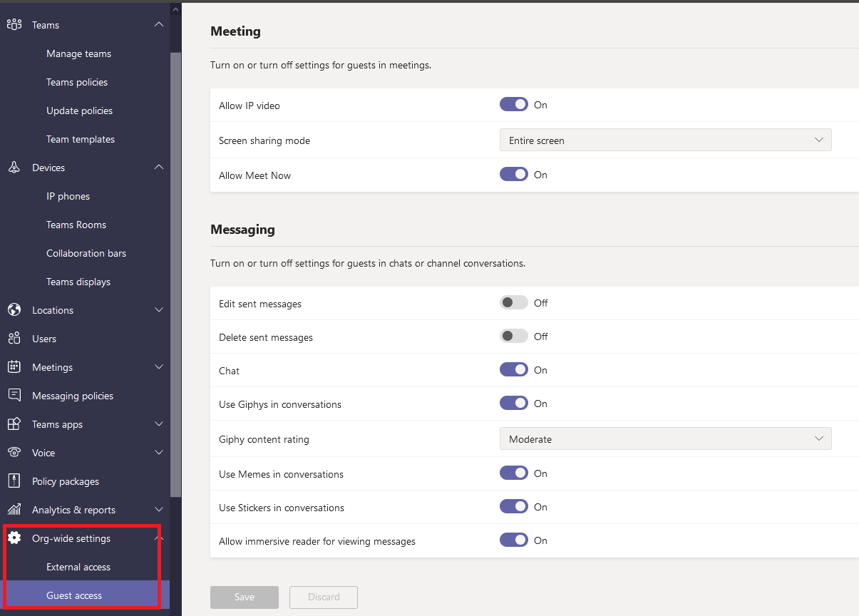The width and height of the screenshot is (859, 616).
Task: Click the Messaging policies chat icon
Action: (x=14, y=396)
